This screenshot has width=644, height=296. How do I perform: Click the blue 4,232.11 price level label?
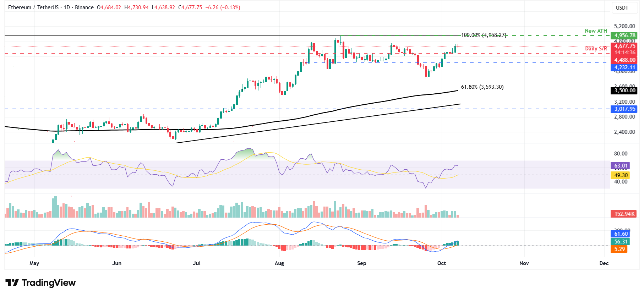pos(624,67)
